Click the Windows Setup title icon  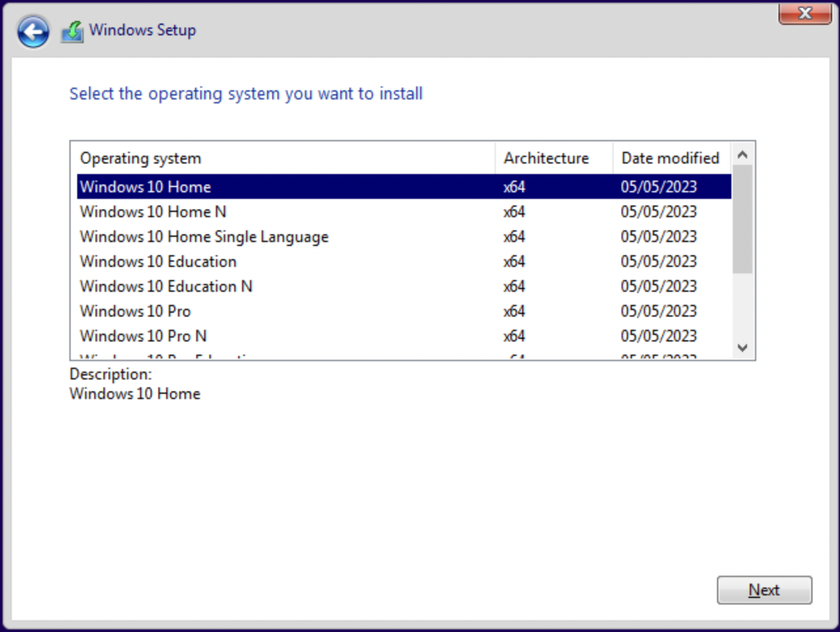(x=72, y=31)
